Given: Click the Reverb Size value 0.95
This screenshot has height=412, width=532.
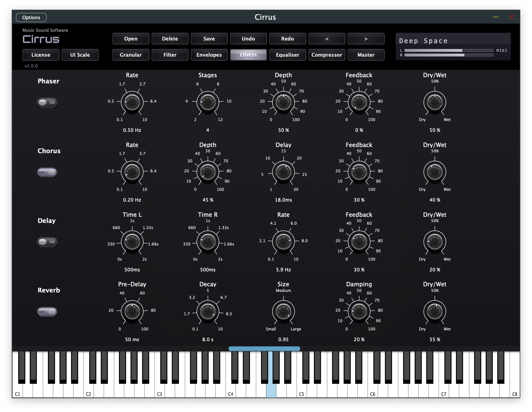Looking at the screenshot, I should [x=283, y=339].
